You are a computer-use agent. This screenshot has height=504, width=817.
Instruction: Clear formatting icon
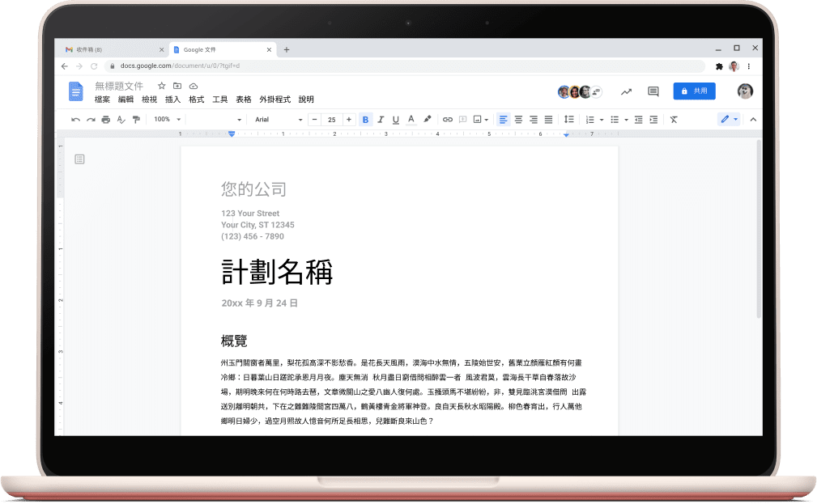(674, 120)
